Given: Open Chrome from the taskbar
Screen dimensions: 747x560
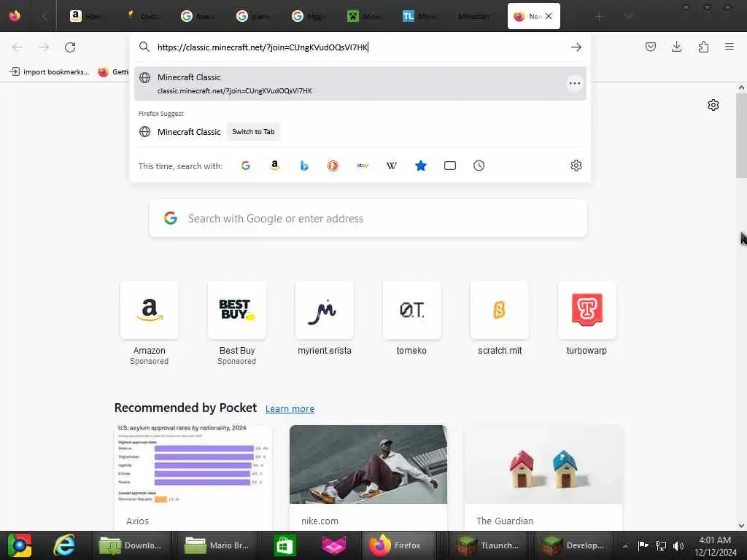Looking at the screenshot, I should coord(20,545).
